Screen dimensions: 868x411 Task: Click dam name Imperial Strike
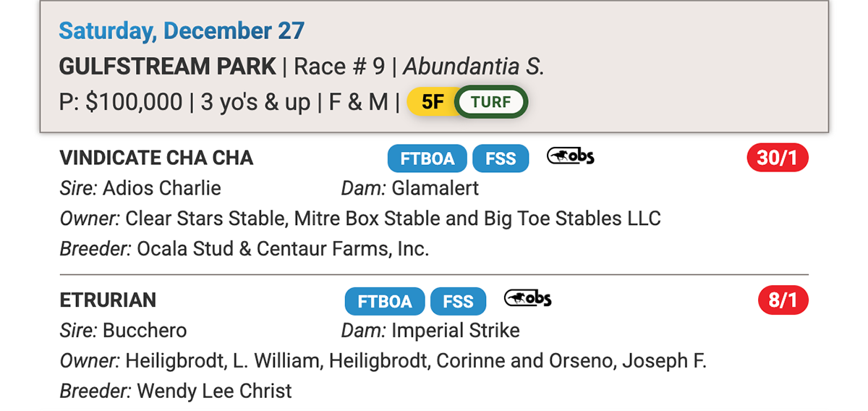click(456, 331)
